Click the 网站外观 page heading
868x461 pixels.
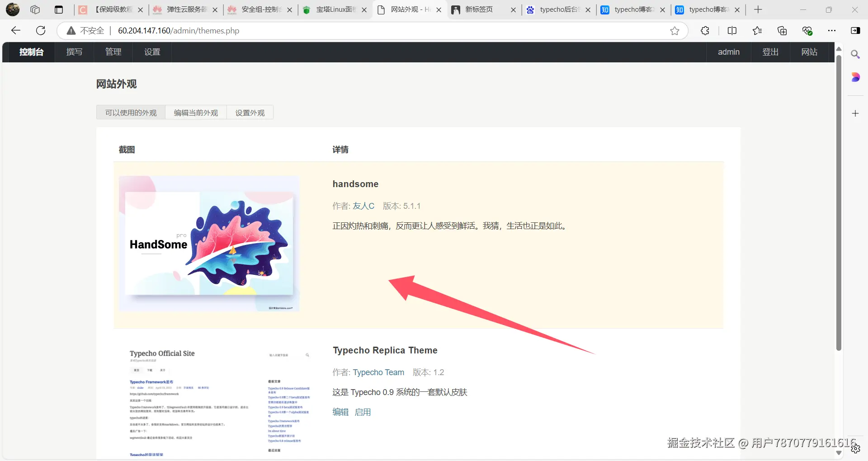pos(116,84)
